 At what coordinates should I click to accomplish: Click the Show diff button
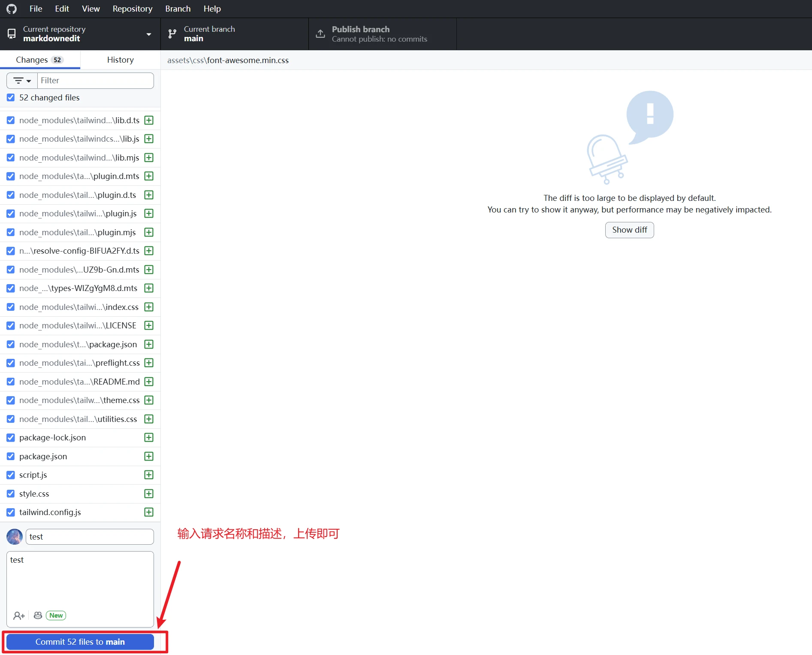[629, 230]
